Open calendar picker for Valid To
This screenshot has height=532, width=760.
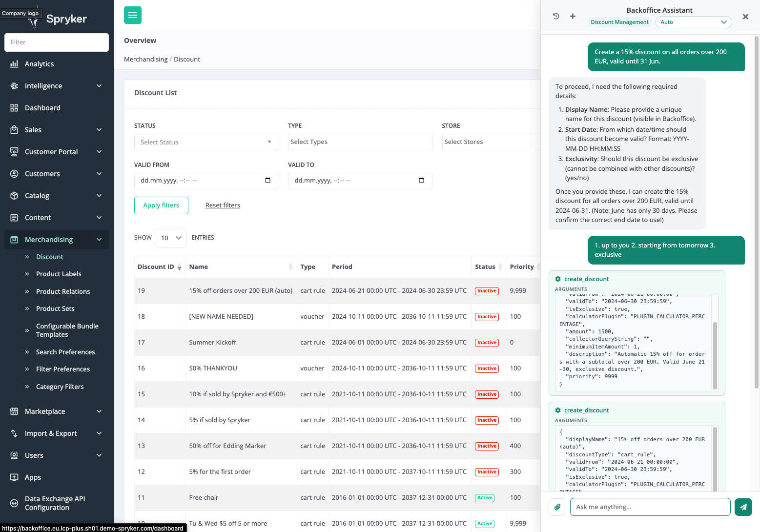pos(421,181)
